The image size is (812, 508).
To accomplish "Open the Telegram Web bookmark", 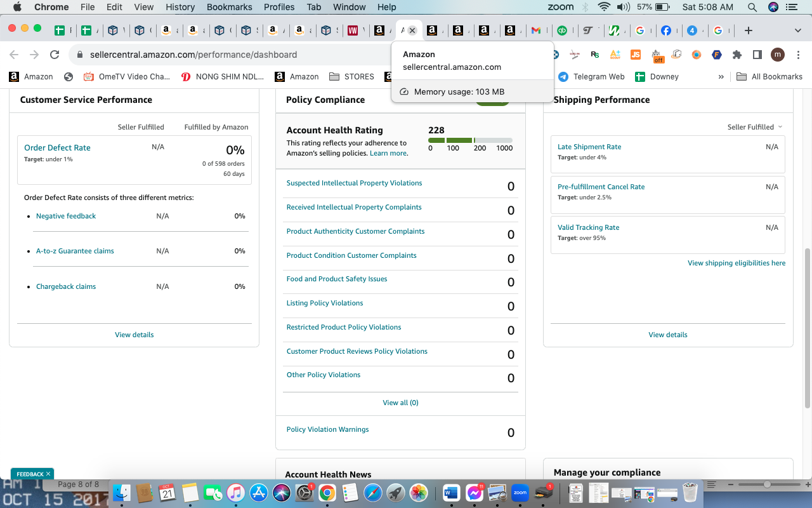I will click(x=592, y=77).
